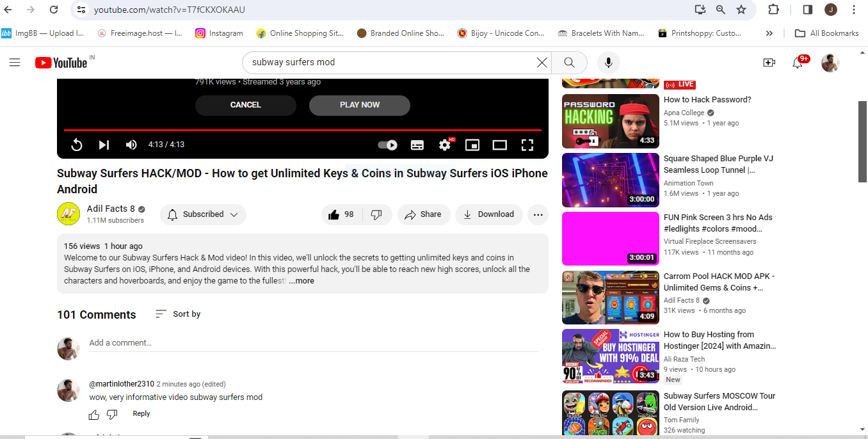868x439 pixels.
Task: Open Adil Facts 8 channel avatar
Action: (68, 214)
